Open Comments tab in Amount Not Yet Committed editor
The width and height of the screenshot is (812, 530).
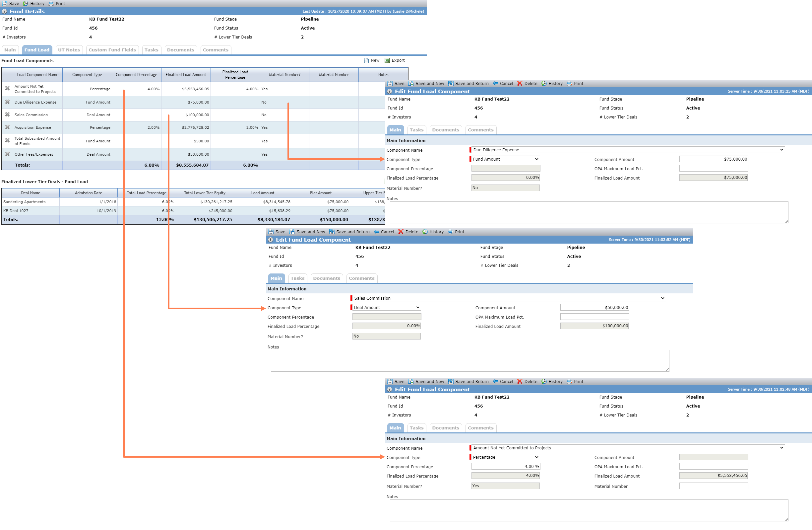point(481,428)
